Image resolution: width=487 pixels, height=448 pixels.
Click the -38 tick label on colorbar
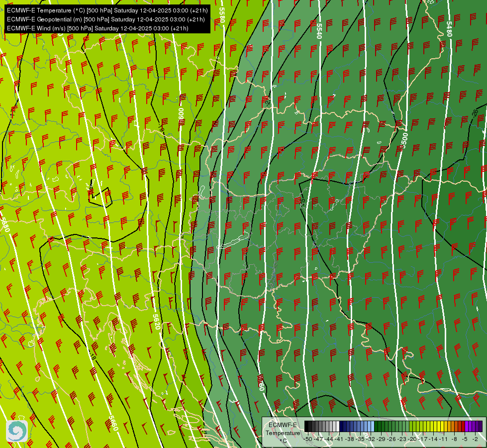click(x=350, y=439)
